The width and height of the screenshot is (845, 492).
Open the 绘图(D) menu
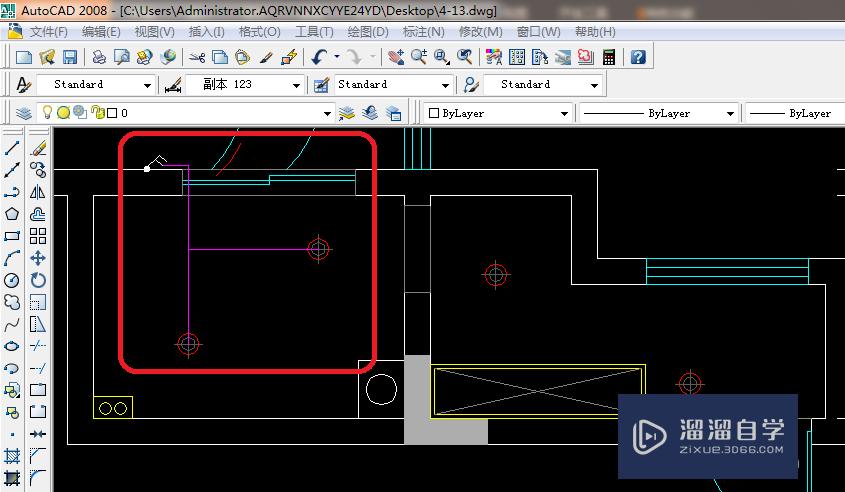[x=367, y=31]
